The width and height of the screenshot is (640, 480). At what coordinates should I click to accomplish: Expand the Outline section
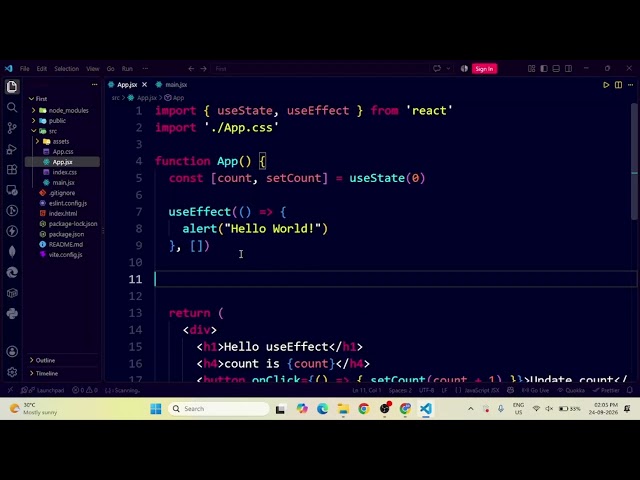click(45, 360)
